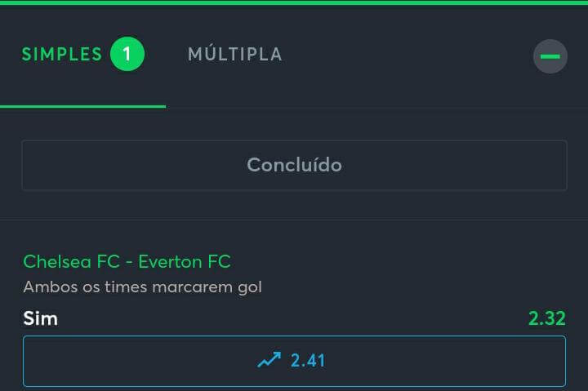
Task: Click the hyphen between Chelsea and Everton
Action: [x=129, y=262]
